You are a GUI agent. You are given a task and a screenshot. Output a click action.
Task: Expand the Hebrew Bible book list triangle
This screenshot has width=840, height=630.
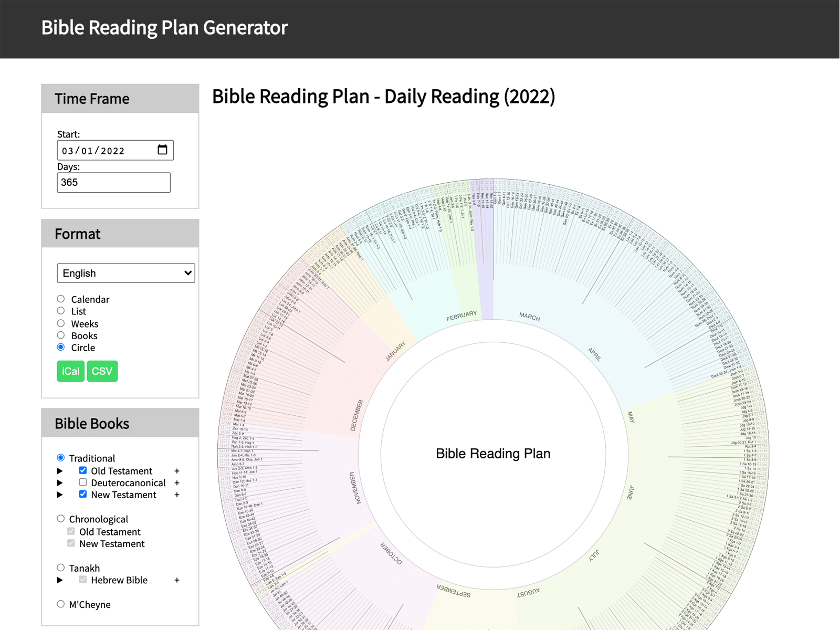(60, 580)
